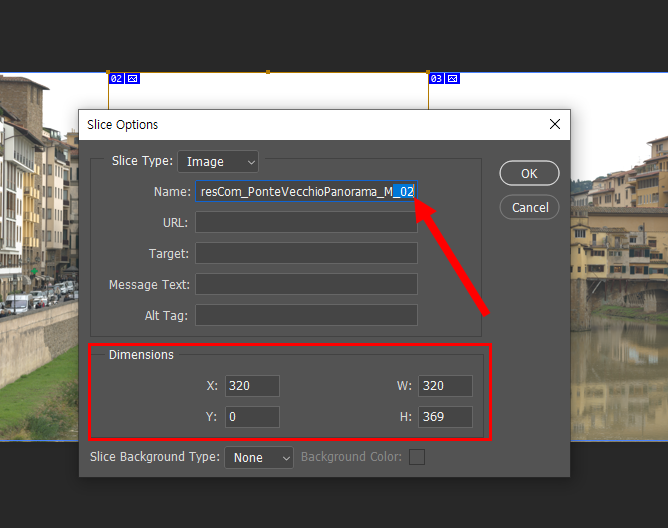This screenshot has width=668, height=528.
Task: Click the slice 03 number badge
Action: 436,78
